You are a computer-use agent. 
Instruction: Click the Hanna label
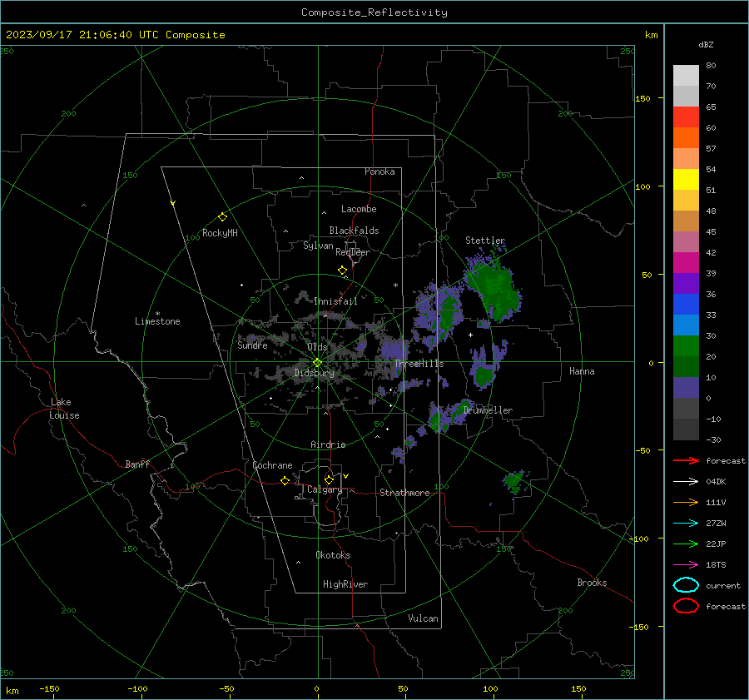582,371
